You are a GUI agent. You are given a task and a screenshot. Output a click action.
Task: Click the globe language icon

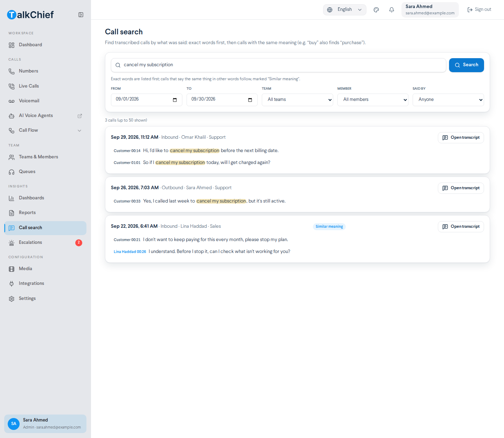pyautogui.click(x=330, y=10)
